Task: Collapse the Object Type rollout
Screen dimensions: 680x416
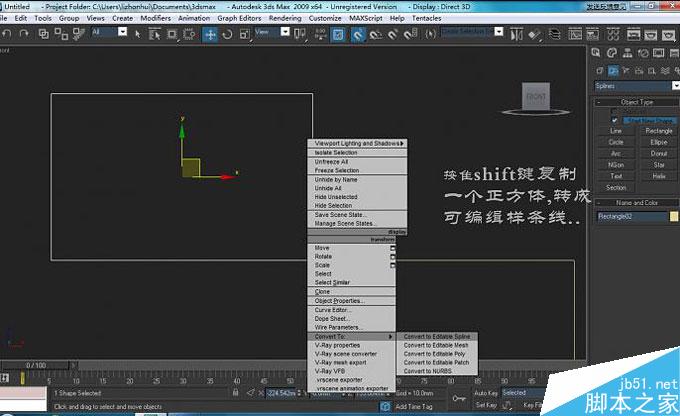Action: click(637, 102)
